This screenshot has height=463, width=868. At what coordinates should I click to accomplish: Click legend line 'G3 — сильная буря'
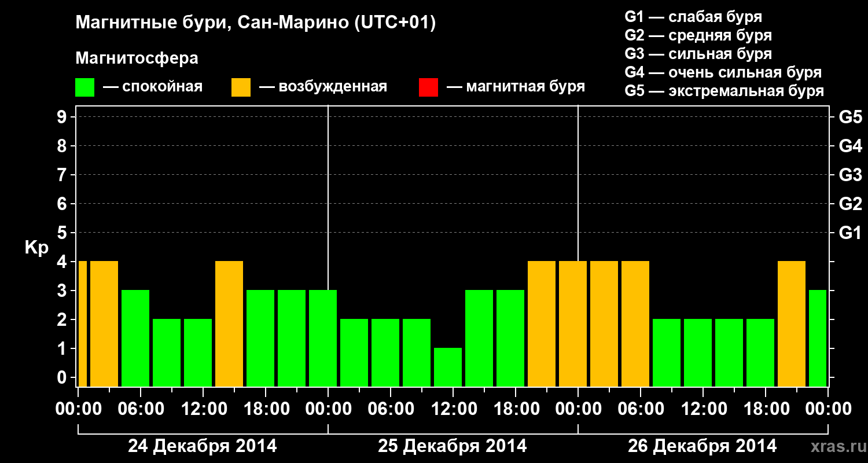[698, 54]
